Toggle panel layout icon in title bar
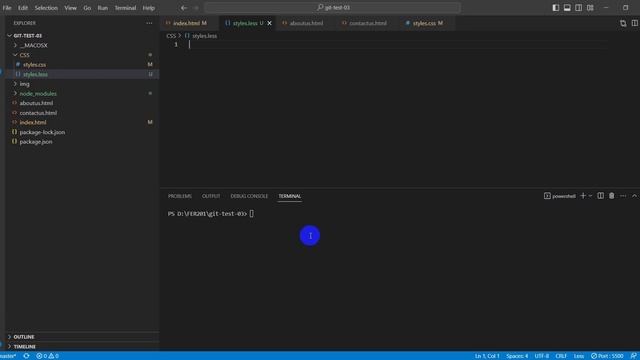The height and width of the screenshot is (360, 640). point(567,8)
